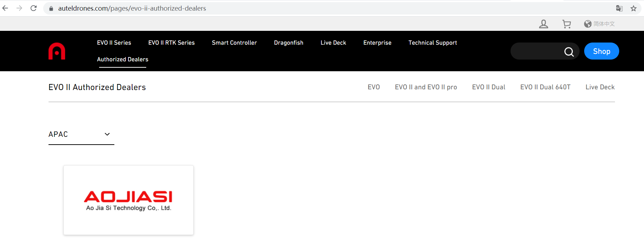Viewport: 644px width, 252px height.
Task: Click the address bar URL
Action: [x=132, y=8]
